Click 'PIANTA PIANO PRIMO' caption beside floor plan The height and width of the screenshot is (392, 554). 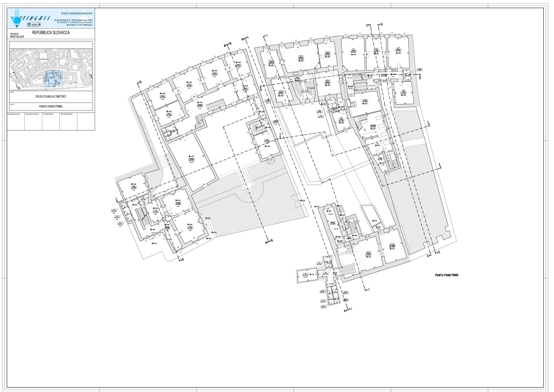pos(447,275)
